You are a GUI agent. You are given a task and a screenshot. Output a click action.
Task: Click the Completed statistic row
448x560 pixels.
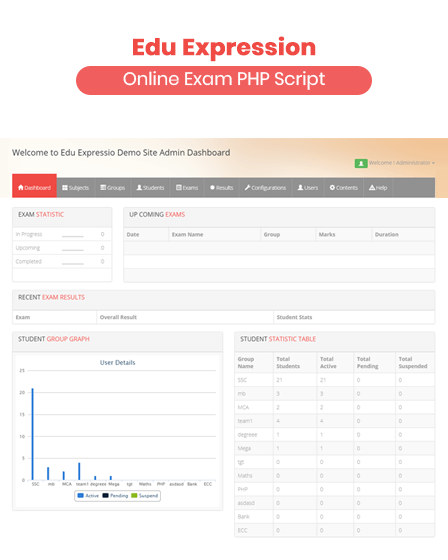click(62, 261)
